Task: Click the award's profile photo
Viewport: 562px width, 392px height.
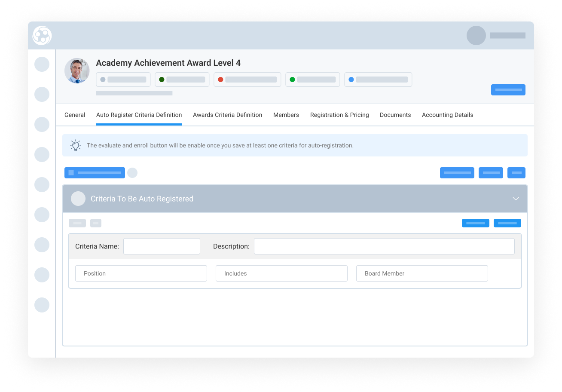Action: pos(77,71)
